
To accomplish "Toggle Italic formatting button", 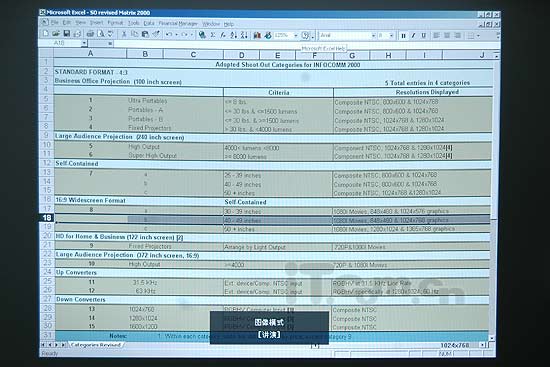I will click(x=414, y=36).
